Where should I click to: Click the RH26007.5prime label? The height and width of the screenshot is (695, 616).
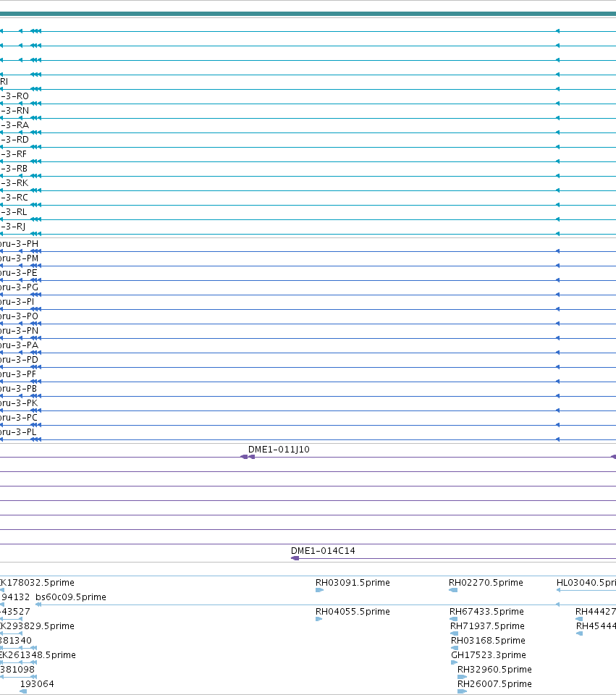pos(494,684)
